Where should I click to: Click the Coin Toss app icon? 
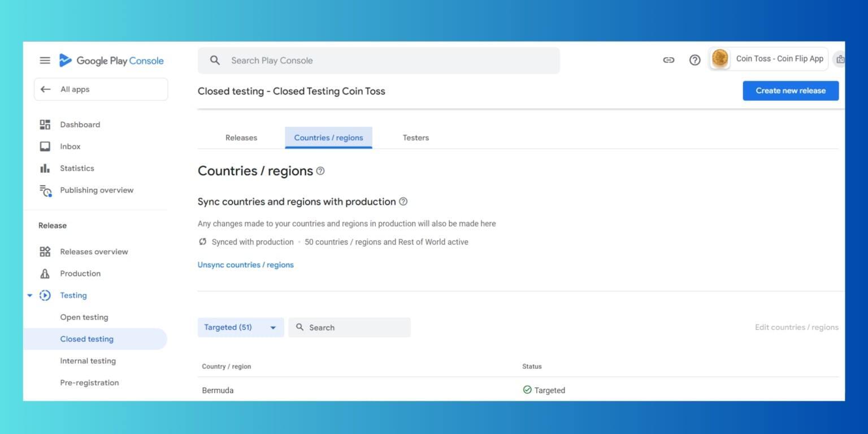(x=720, y=59)
